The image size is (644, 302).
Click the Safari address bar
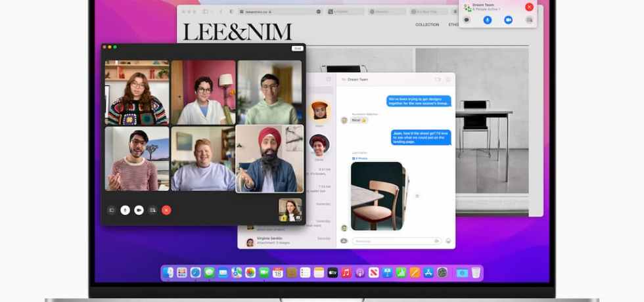click(x=275, y=11)
